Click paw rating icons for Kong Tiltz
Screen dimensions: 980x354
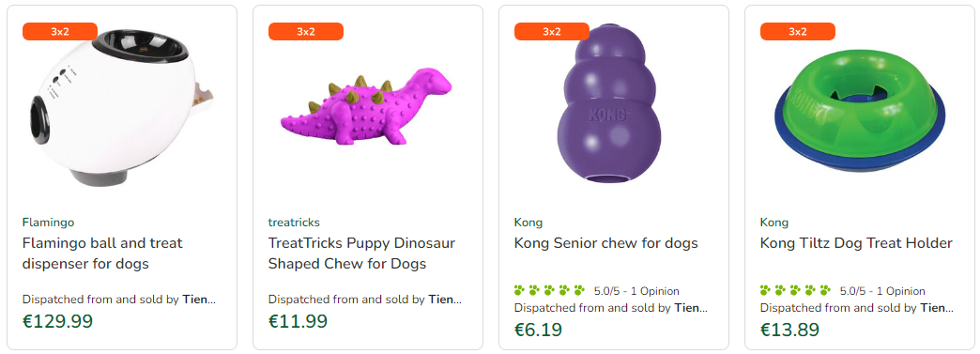coord(795,290)
